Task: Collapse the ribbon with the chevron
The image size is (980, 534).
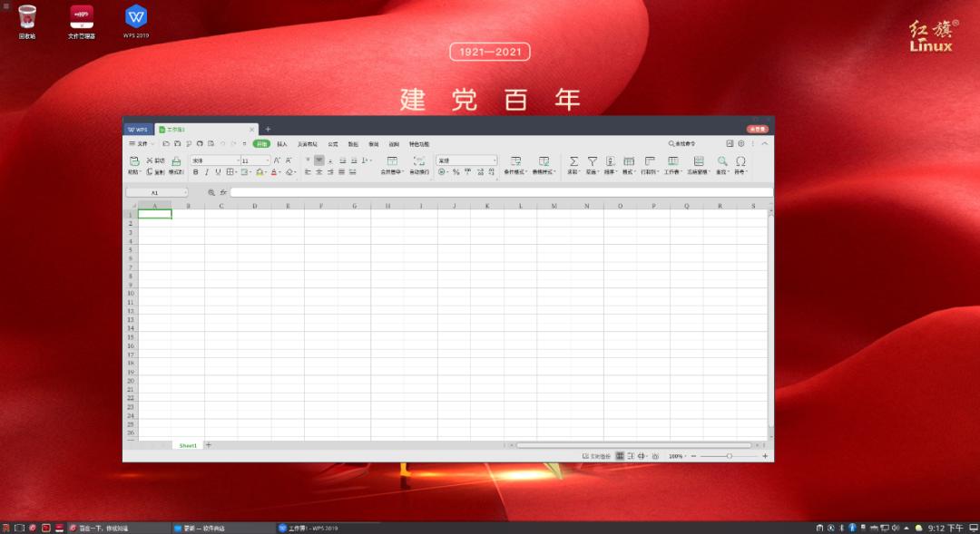Action: pyautogui.click(x=764, y=143)
